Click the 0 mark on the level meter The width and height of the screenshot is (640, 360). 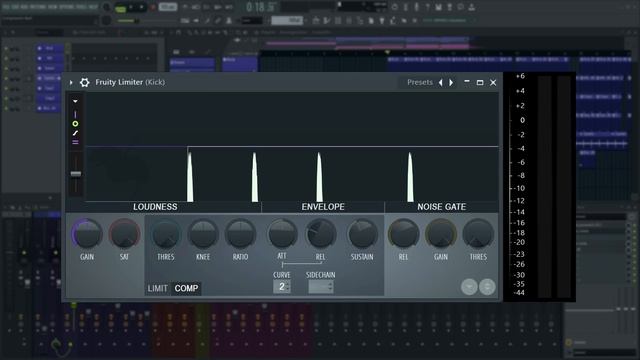tap(522, 120)
